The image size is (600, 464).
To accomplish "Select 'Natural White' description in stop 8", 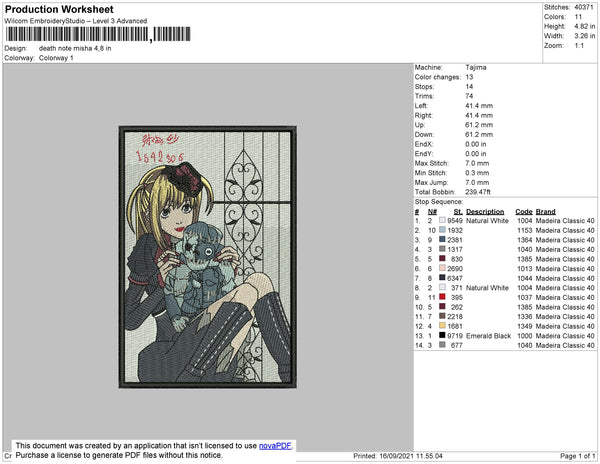I will coord(488,288).
